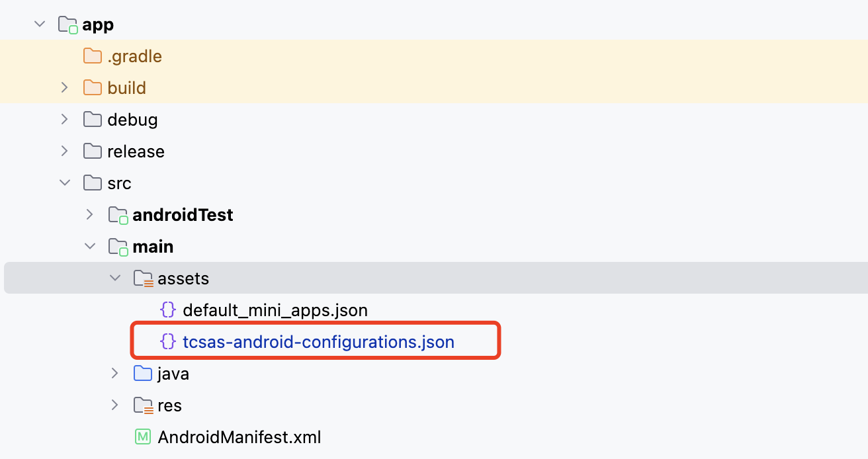868x459 pixels.
Task: Collapse the src folder
Action: (64, 183)
